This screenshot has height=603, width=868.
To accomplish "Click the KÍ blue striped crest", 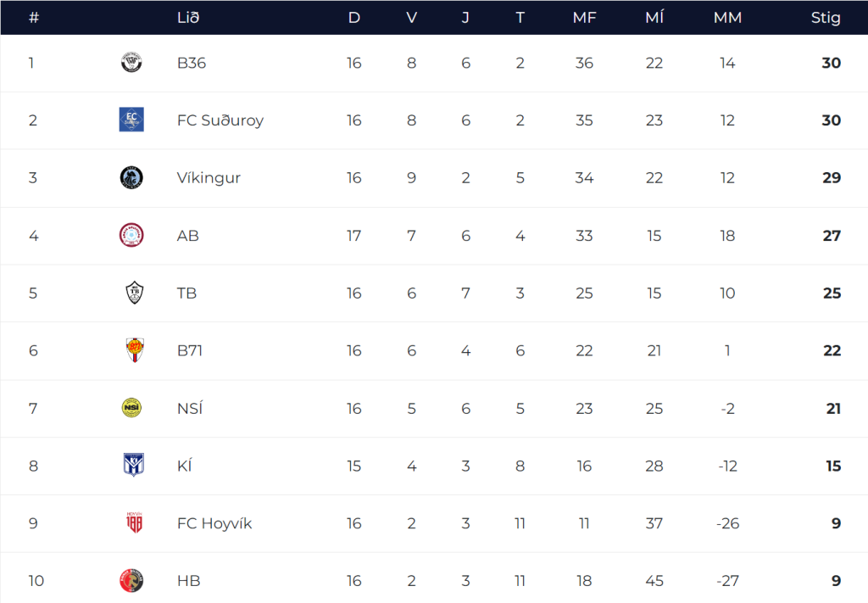I will tap(133, 465).
